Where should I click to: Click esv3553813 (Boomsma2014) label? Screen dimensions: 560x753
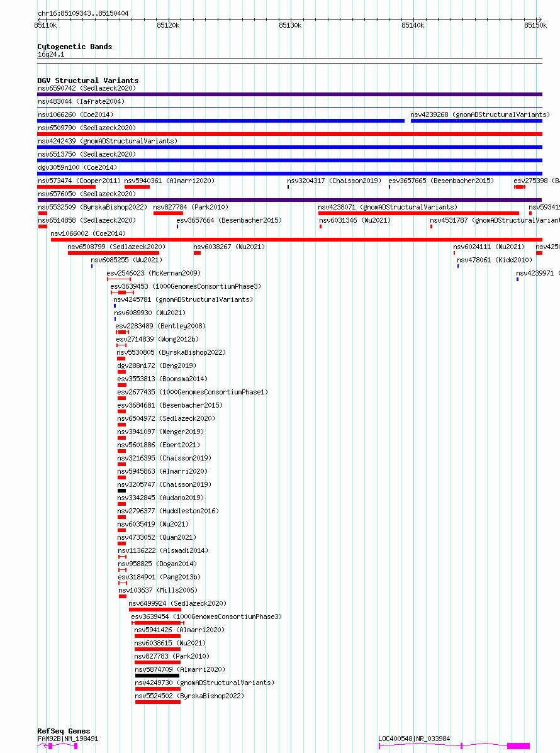(x=162, y=379)
